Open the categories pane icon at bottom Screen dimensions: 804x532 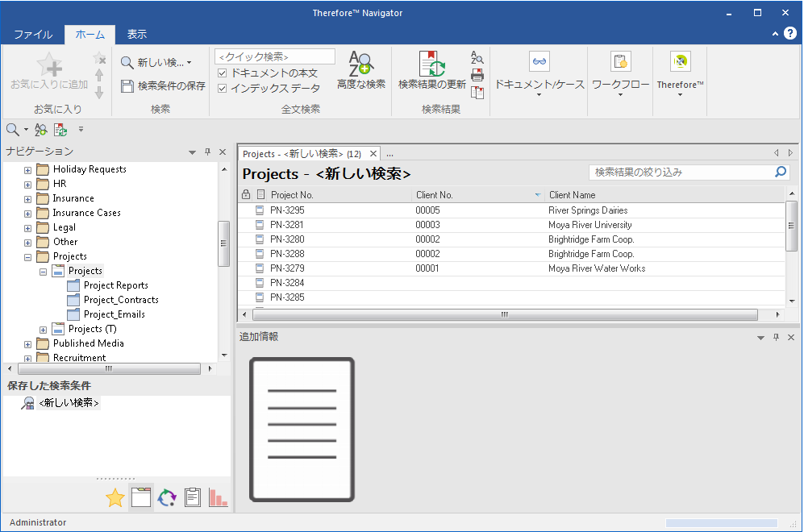pos(141,497)
